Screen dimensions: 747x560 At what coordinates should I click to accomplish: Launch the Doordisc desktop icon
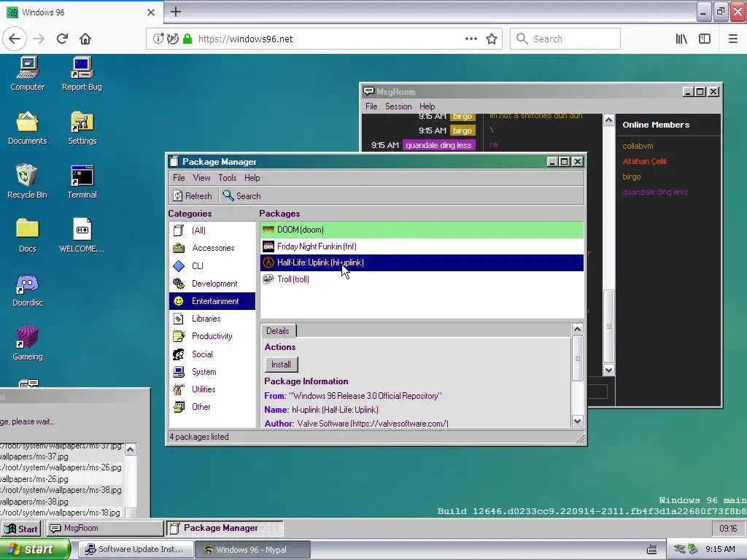(28, 289)
